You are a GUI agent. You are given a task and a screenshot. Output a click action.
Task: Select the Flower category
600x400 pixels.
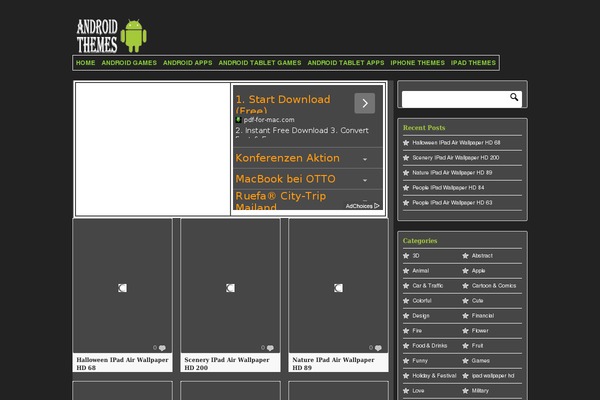click(x=480, y=330)
